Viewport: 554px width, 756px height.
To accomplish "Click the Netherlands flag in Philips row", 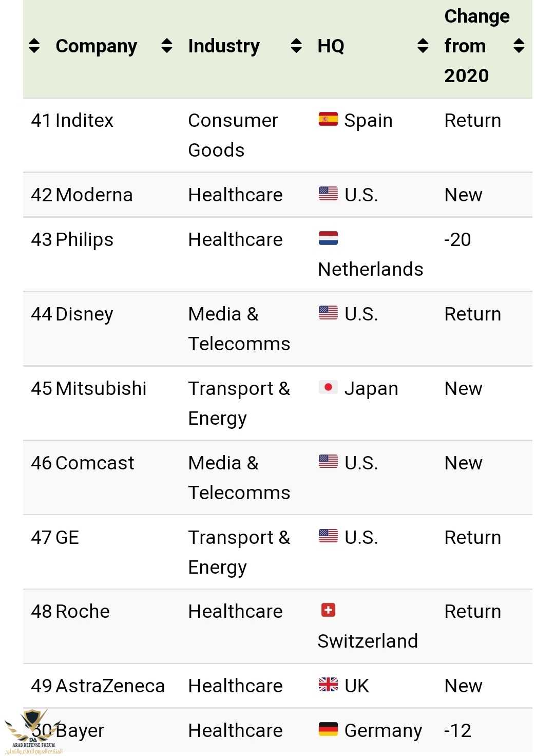I will [328, 238].
